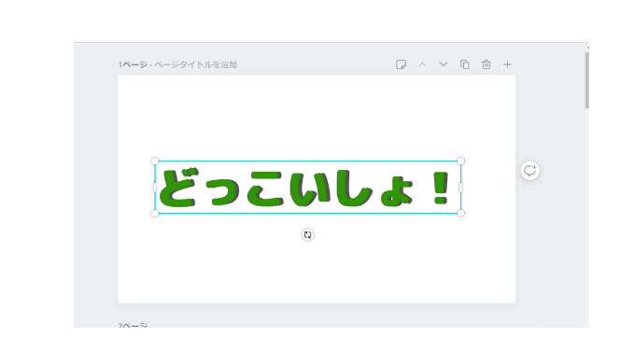635x364 pixels.
Task: Duplicate the current page
Action: [x=465, y=64]
